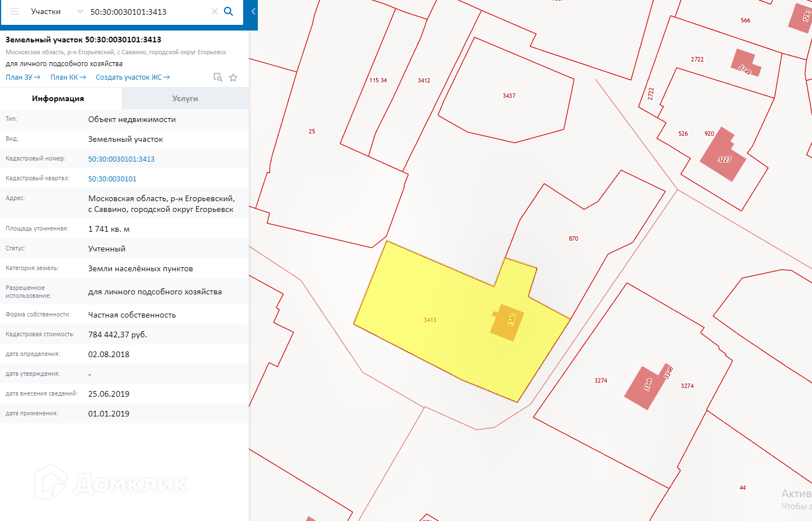The image size is (812, 521).
Task: Click the heading Земельный участок 50:30:0030101:3413
Action: [x=84, y=40]
